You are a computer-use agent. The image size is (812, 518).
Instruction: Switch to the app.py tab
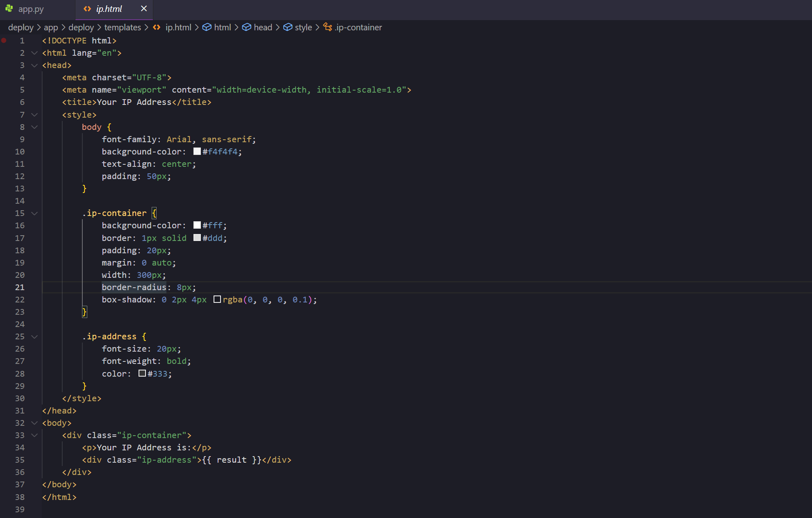[x=31, y=9]
